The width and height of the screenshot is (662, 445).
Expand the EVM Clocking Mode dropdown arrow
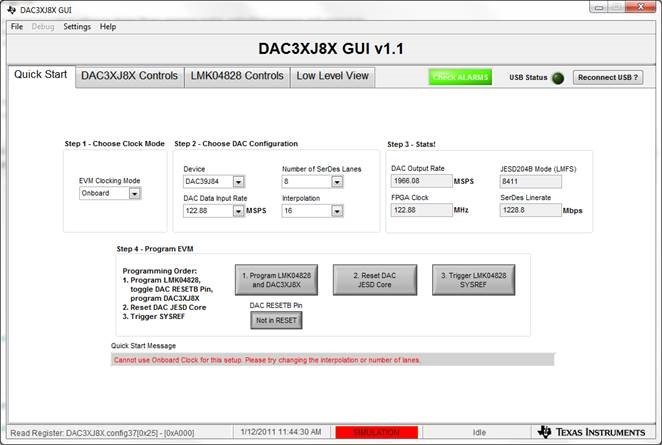click(135, 193)
